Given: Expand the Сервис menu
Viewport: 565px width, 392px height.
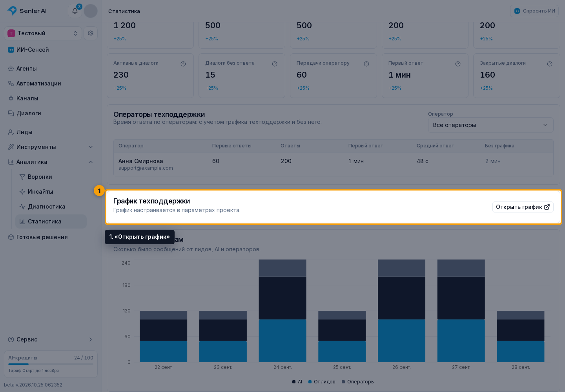Looking at the screenshot, I should [51, 339].
